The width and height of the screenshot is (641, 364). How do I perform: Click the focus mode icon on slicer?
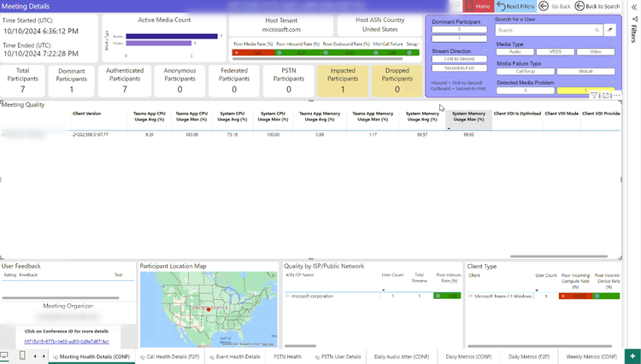[x=605, y=96]
